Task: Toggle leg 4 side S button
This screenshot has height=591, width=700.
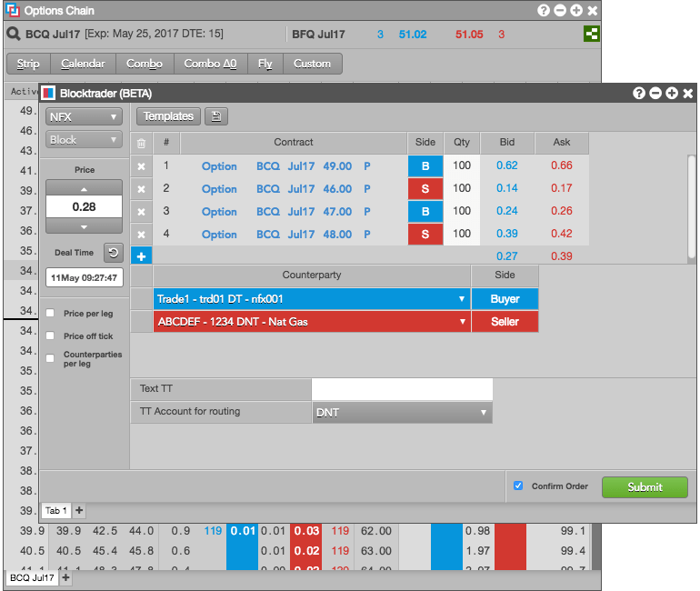Action: (x=425, y=235)
